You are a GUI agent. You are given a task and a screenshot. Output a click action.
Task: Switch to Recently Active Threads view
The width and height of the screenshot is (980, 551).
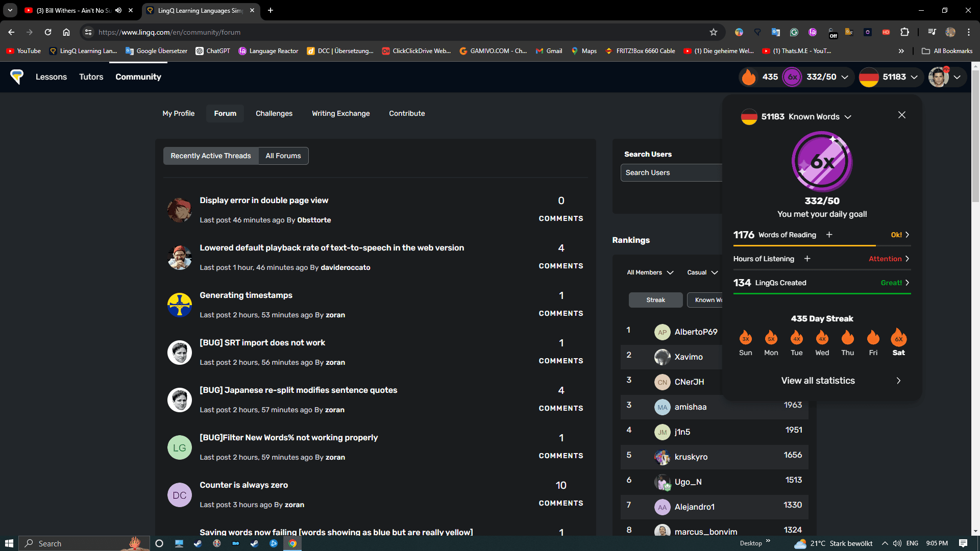211,156
